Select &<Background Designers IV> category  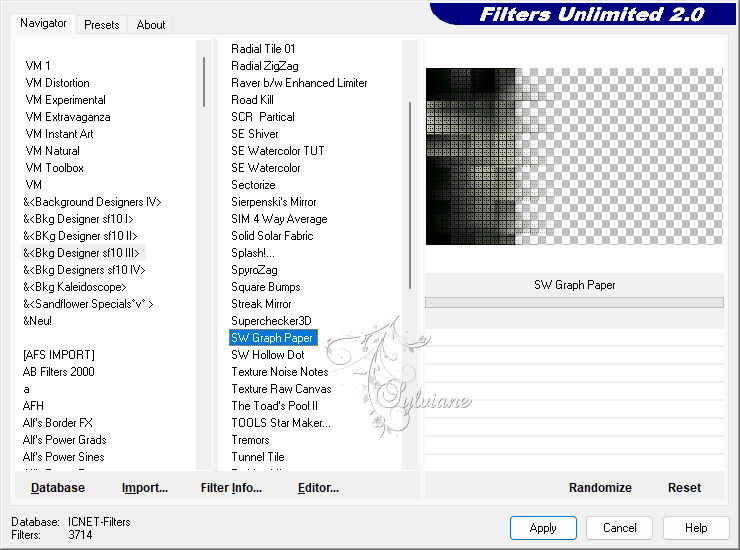pyautogui.click(x=92, y=202)
